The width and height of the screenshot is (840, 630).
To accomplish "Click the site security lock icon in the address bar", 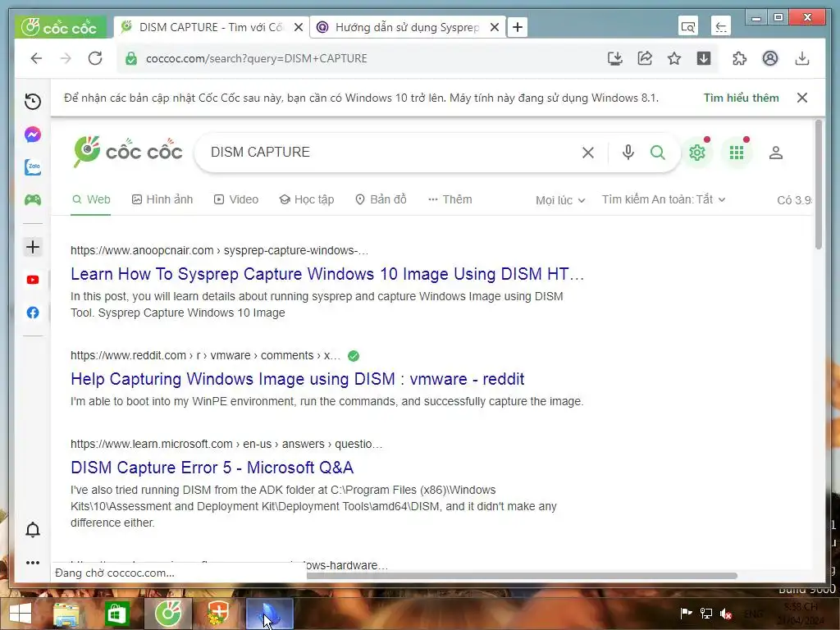I will coord(131,58).
